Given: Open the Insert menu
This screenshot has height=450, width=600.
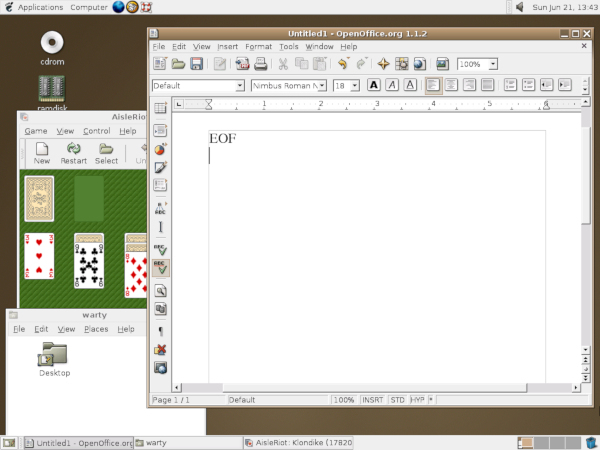Looking at the screenshot, I should click(x=227, y=47).
